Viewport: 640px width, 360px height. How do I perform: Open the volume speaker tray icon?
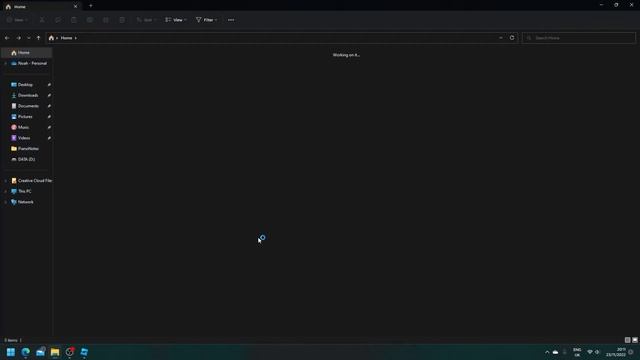(597, 352)
